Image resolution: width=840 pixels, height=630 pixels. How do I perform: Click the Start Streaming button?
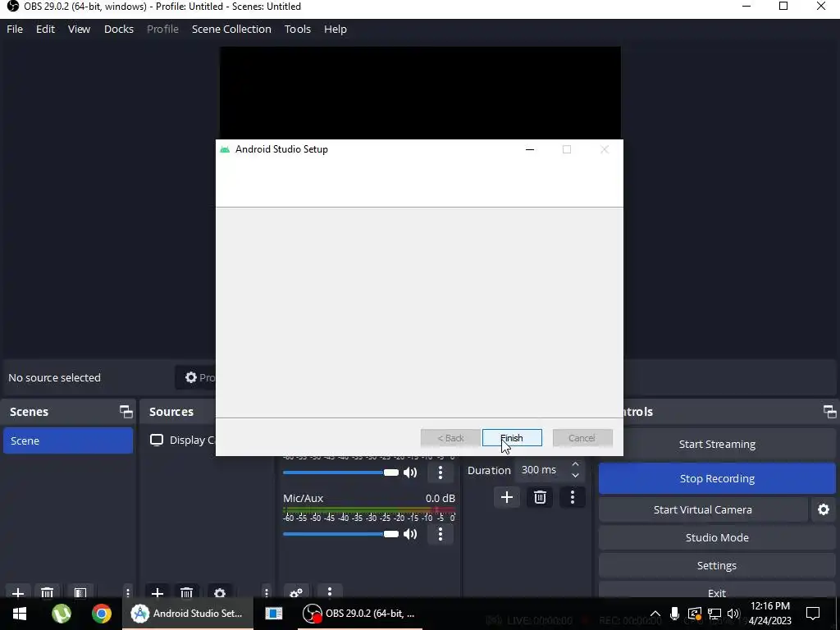point(717,444)
